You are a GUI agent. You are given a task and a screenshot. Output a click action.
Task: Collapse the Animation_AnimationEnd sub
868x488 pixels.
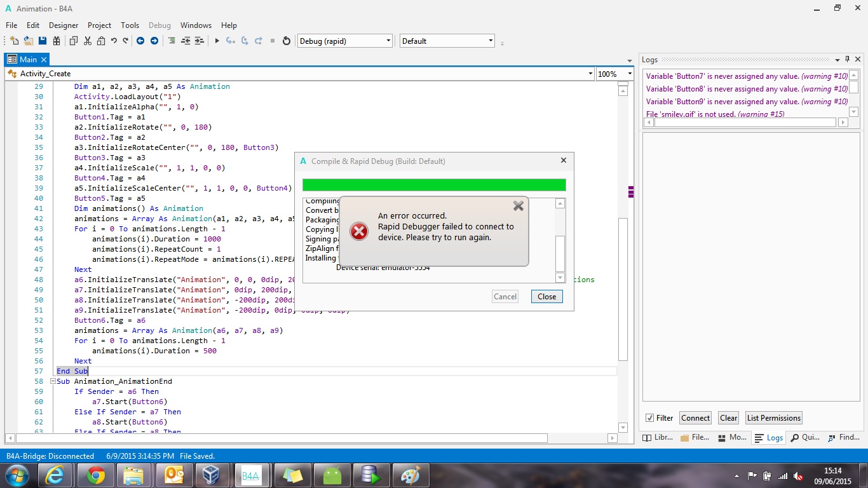point(52,381)
